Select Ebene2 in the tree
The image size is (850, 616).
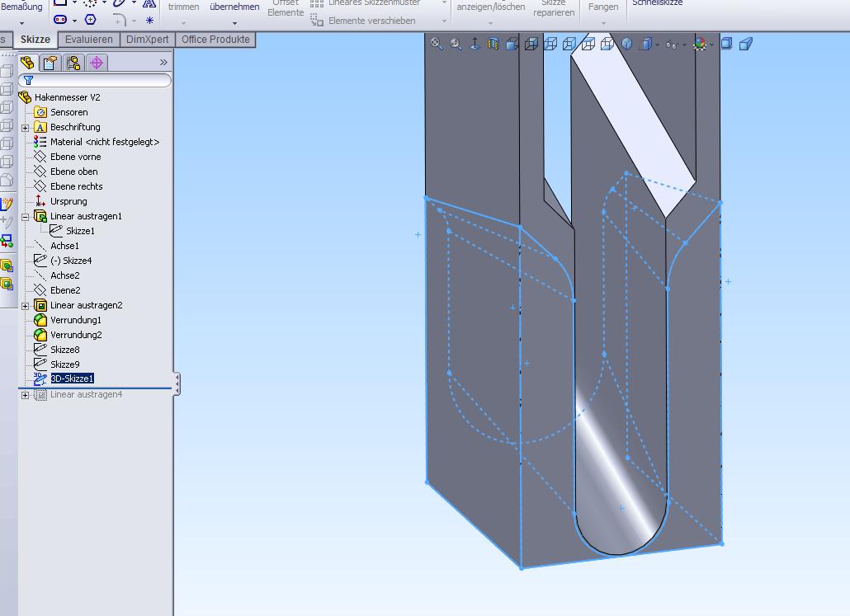point(65,290)
